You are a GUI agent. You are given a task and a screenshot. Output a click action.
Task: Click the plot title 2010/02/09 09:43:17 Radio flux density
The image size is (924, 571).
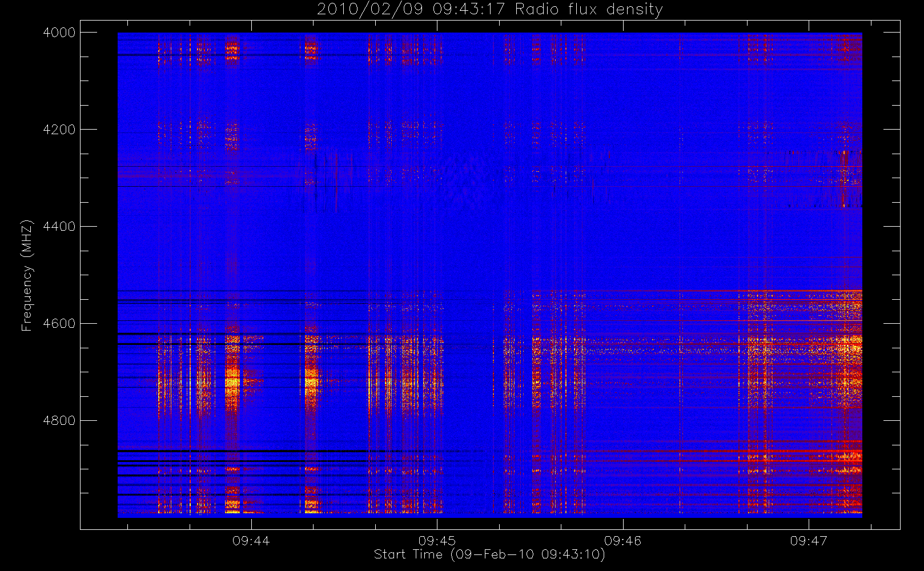(489, 10)
